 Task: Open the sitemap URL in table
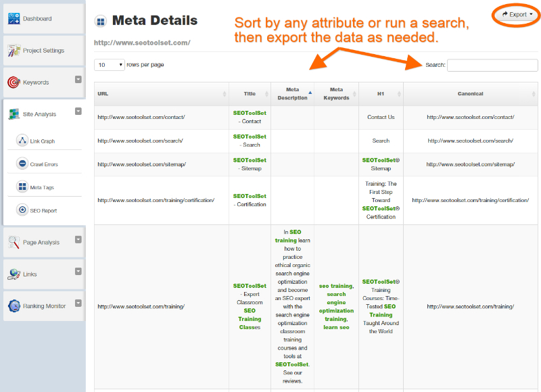[141, 164]
